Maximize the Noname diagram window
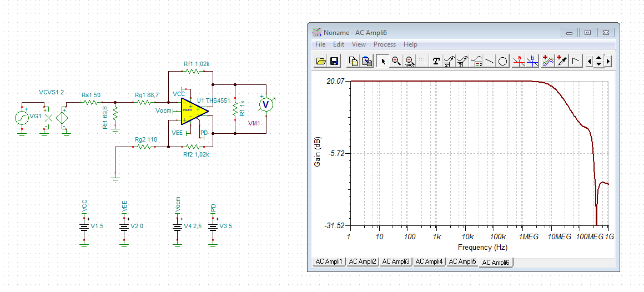The image size is (644, 292). [588, 32]
